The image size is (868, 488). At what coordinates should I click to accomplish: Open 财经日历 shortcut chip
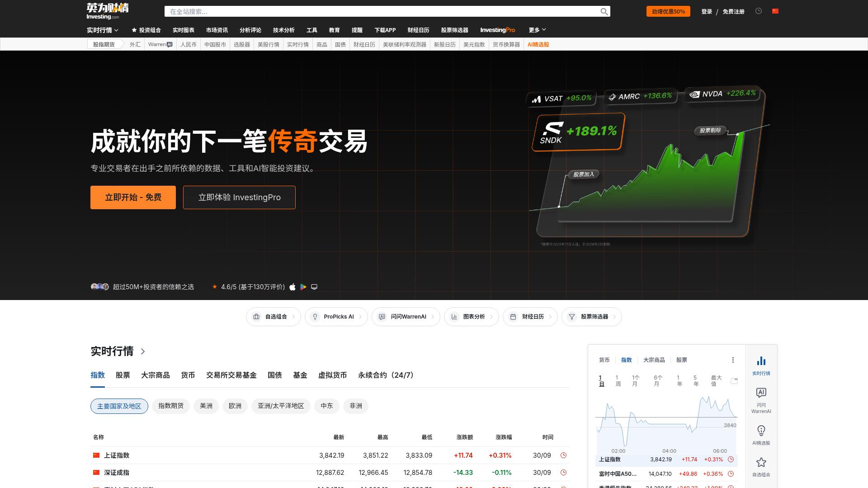click(x=530, y=317)
